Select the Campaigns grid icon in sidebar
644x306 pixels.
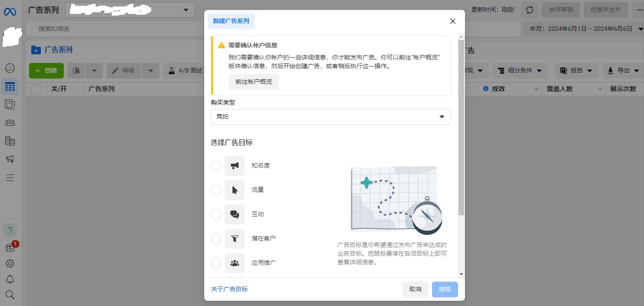[10, 86]
